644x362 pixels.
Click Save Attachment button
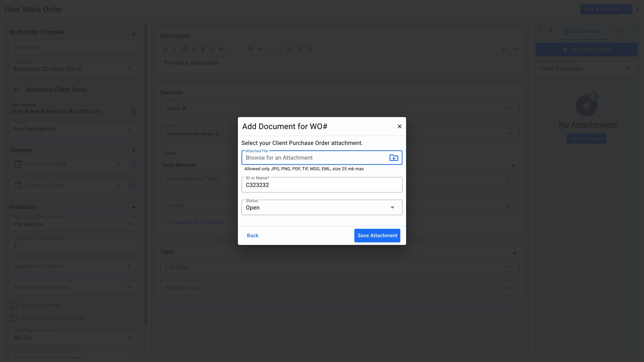[x=377, y=236]
